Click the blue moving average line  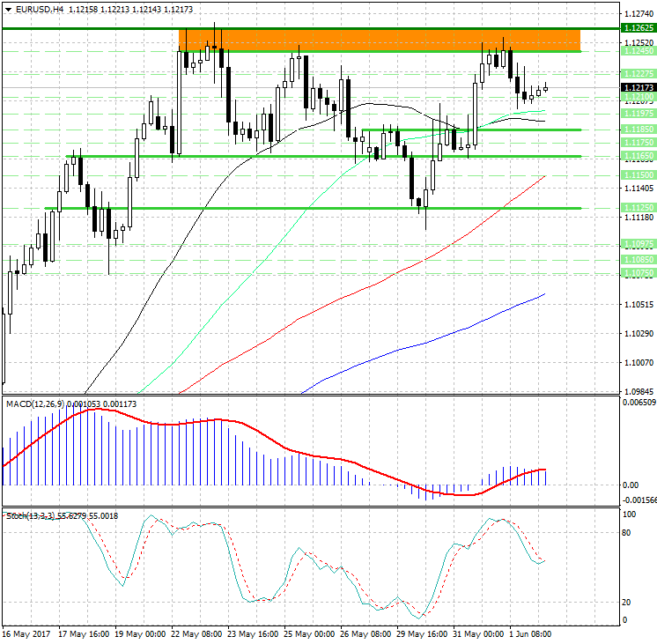423,342
